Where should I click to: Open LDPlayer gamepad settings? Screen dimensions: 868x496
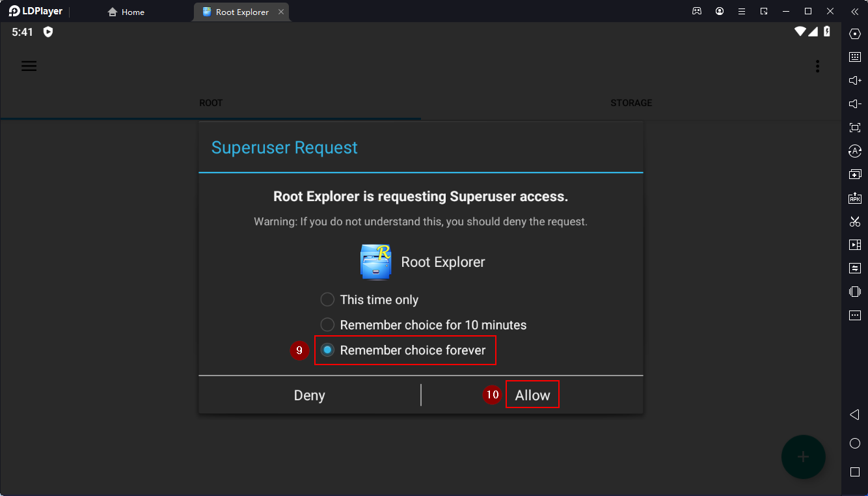coord(697,11)
